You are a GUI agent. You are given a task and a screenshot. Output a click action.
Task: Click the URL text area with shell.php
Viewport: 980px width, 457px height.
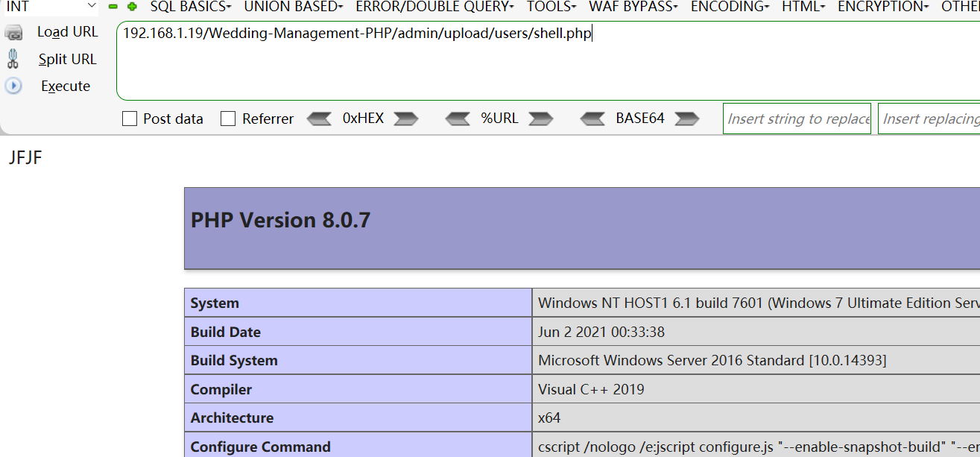click(x=548, y=61)
